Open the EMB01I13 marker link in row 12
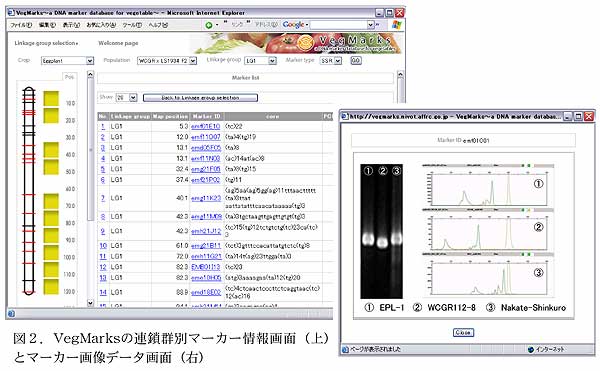Image resolution: width=600 pixels, height=371 pixels. point(205,267)
